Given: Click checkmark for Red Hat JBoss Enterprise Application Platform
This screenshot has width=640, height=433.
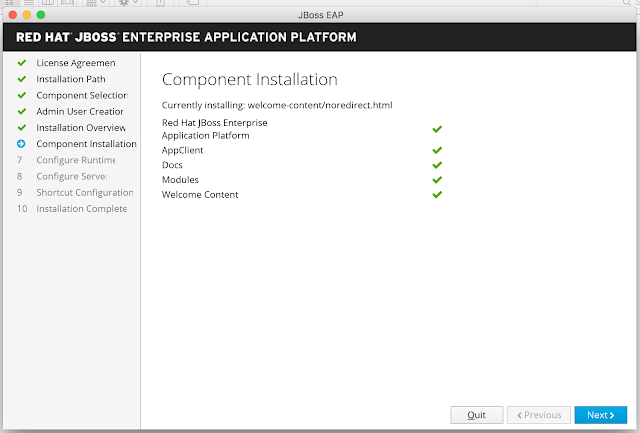Looking at the screenshot, I should pos(437,129).
